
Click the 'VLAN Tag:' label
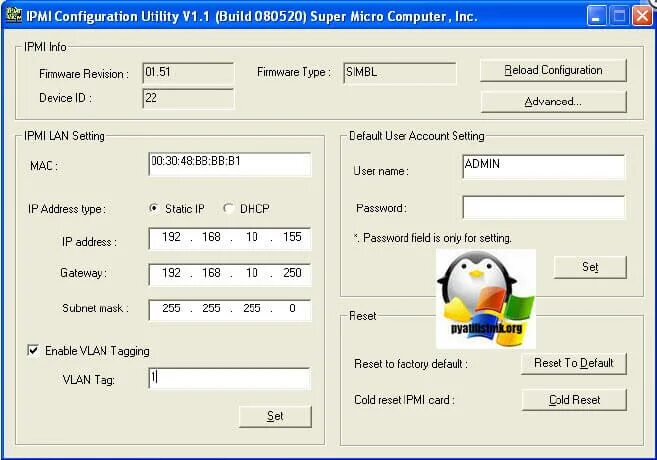(88, 380)
